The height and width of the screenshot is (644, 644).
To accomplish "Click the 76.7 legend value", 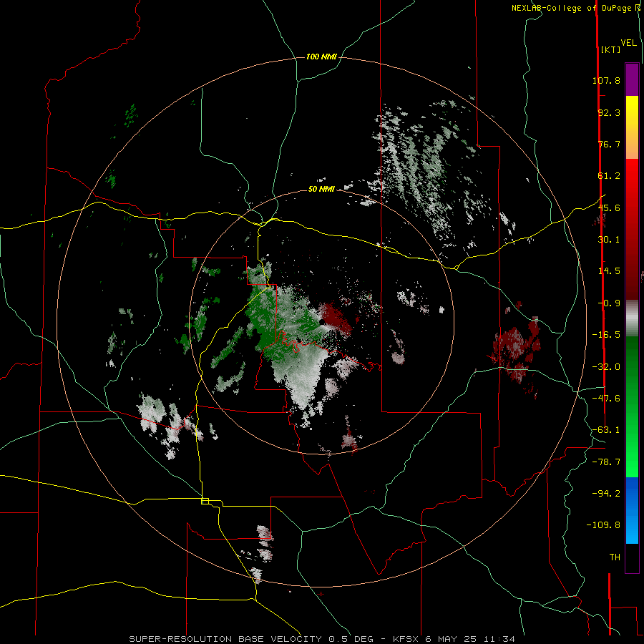I will (x=609, y=144).
